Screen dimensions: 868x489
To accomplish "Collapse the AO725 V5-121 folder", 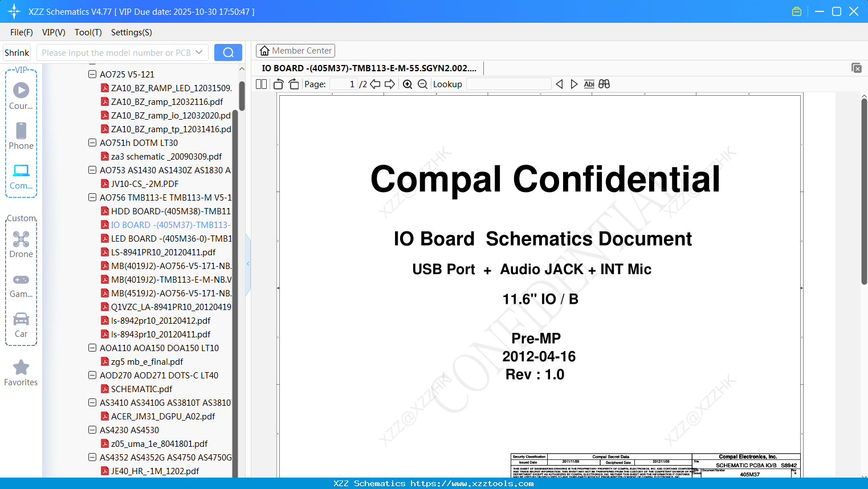I will 92,74.
